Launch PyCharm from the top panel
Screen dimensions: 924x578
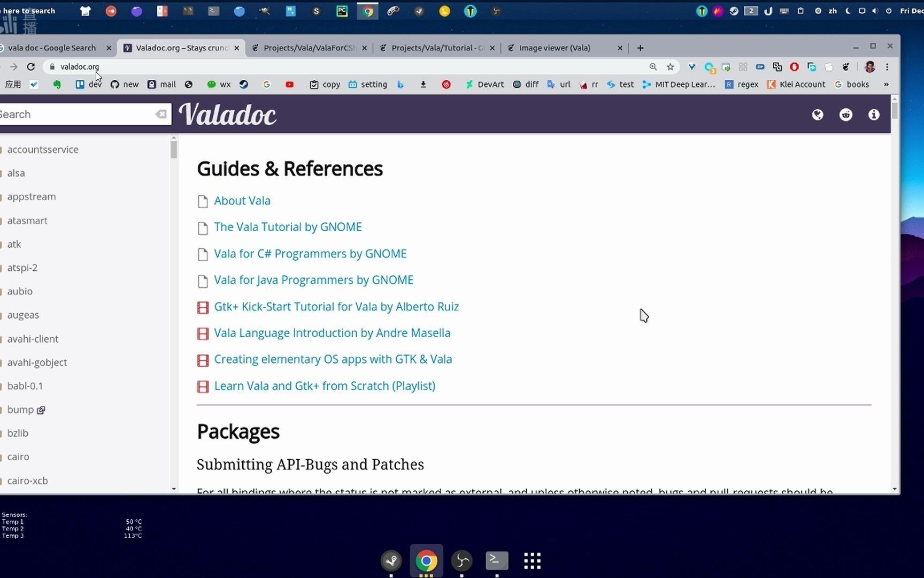pyautogui.click(x=342, y=11)
